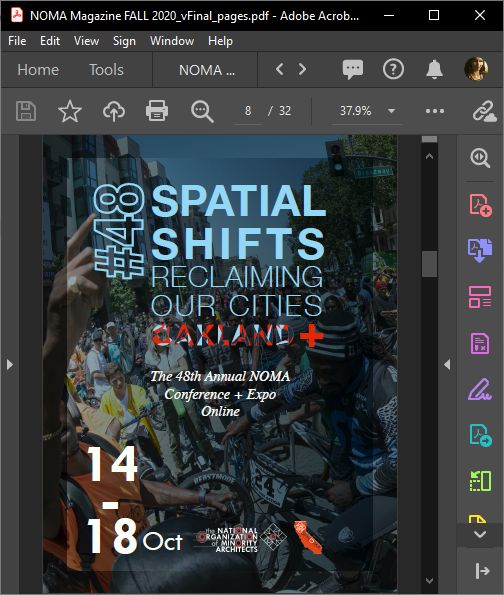Open the File menu
The height and width of the screenshot is (595, 504).
[17, 41]
